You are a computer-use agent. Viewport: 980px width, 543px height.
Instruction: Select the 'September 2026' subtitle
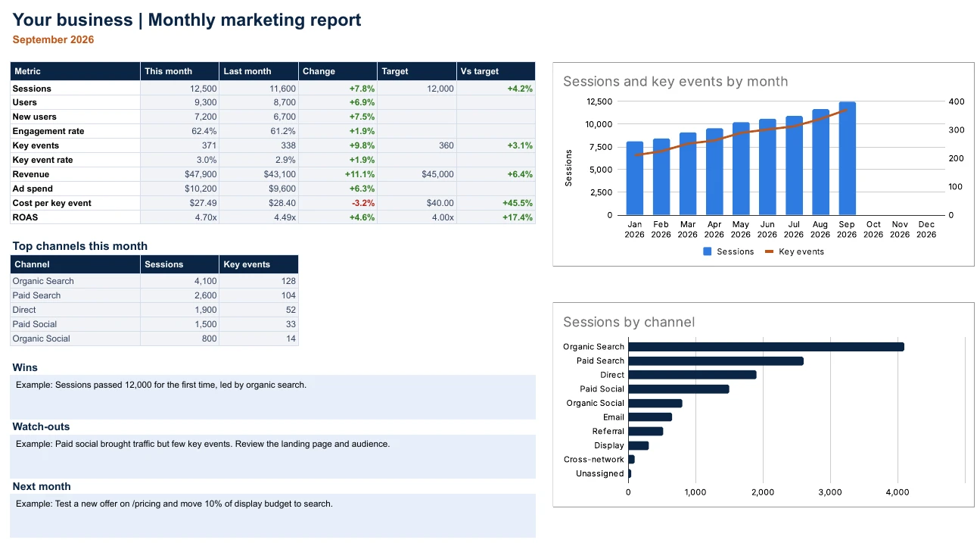(x=53, y=39)
